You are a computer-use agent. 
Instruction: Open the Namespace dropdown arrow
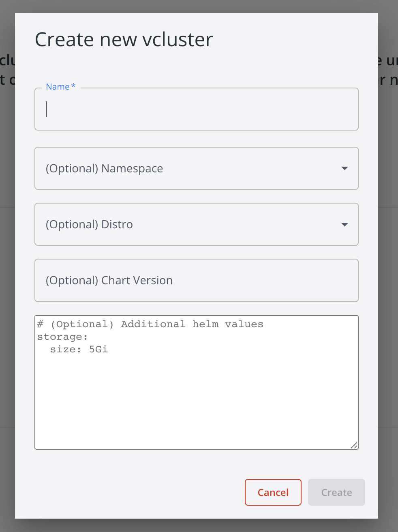tap(345, 168)
